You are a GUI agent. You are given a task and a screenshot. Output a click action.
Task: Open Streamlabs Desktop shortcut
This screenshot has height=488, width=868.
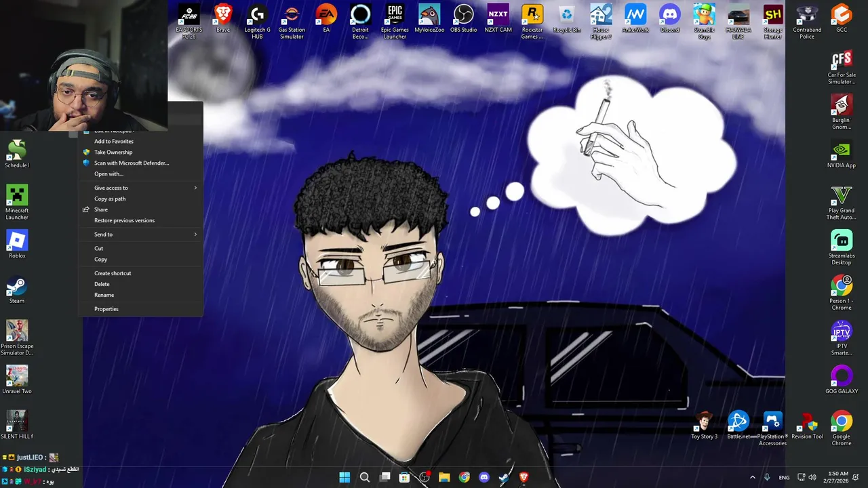(x=842, y=248)
